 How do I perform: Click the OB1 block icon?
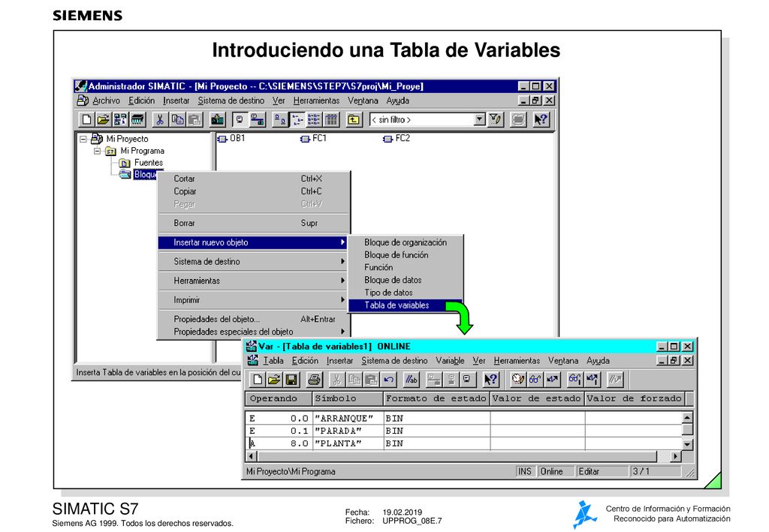(222, 139)
